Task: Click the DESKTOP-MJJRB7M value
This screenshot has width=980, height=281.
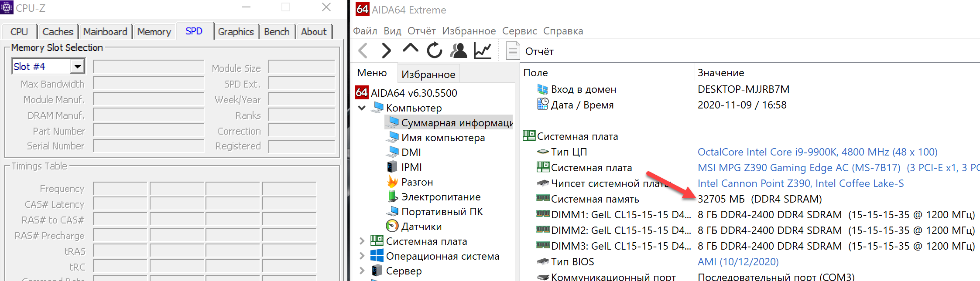Action: point(744,89)
